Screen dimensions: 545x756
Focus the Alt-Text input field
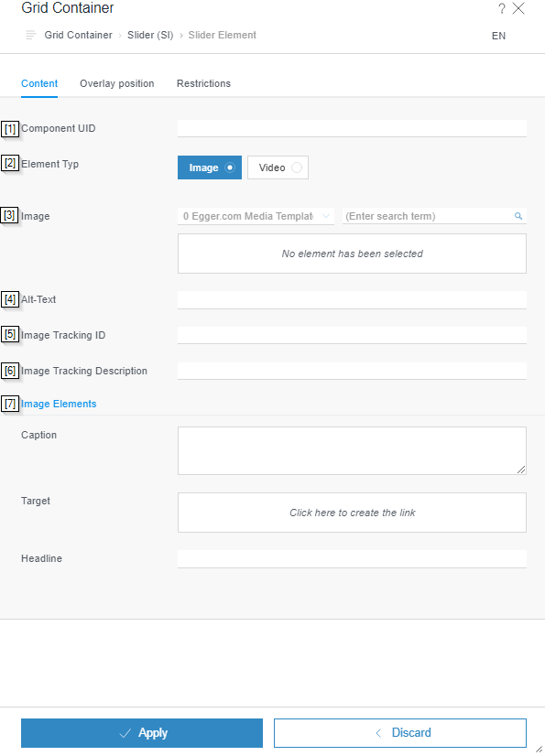[352, 299]
